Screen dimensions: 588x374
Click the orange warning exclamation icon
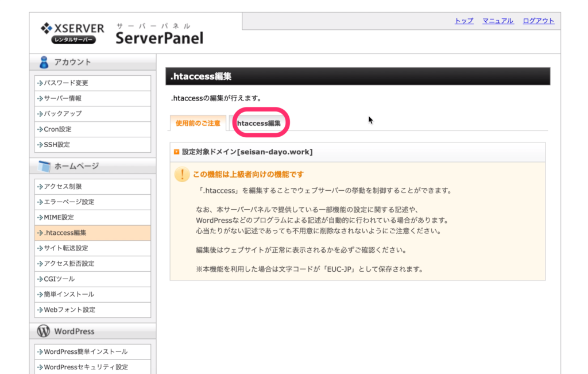click(182, 175)
